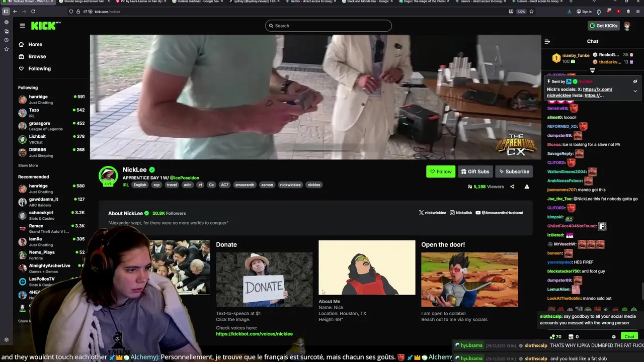This screenshot has height=362, width=644.
Task: Open iamRa Just Chatting channel
Action: point(51,241)
